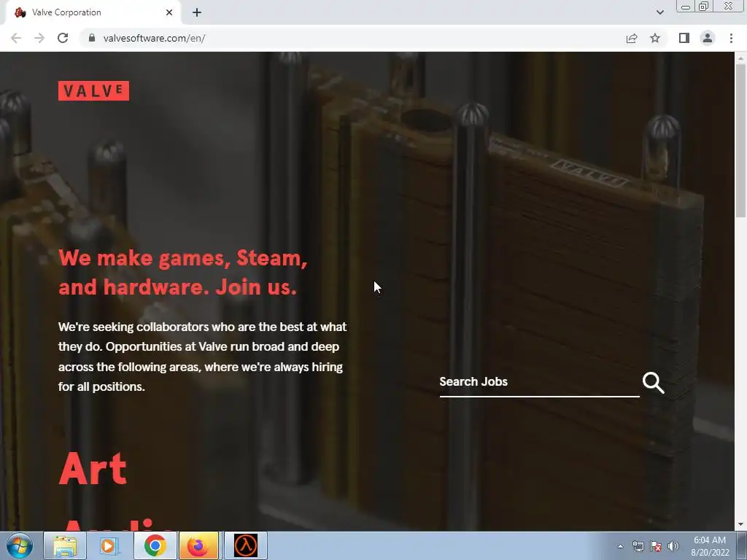Select the Valve Corporation tab

click(93, 12)
